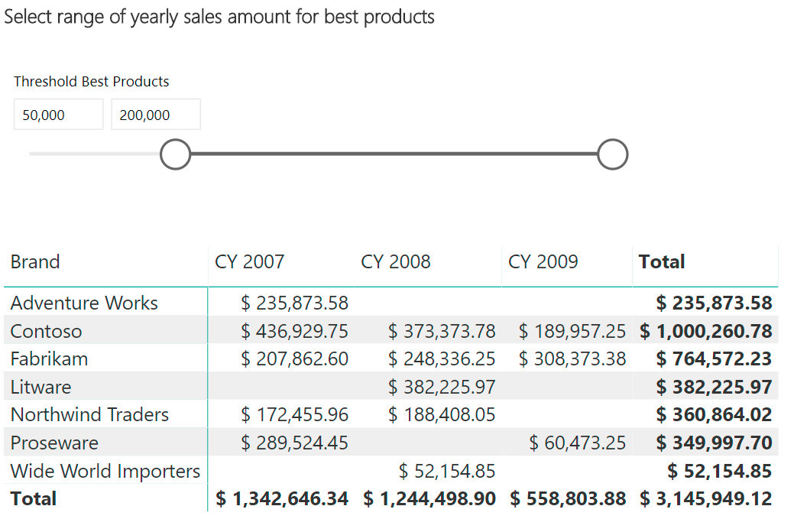Click Contoso CY 2007 value $ 436,929.75
Image resolution: width=794 pixels, height=532 pixels.
pos(294,332)
